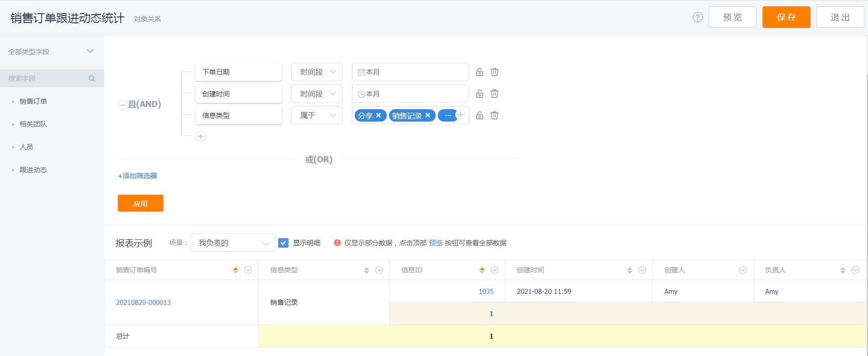Click the 预览 link in notice
868x356 pixels.
[436, 243]
